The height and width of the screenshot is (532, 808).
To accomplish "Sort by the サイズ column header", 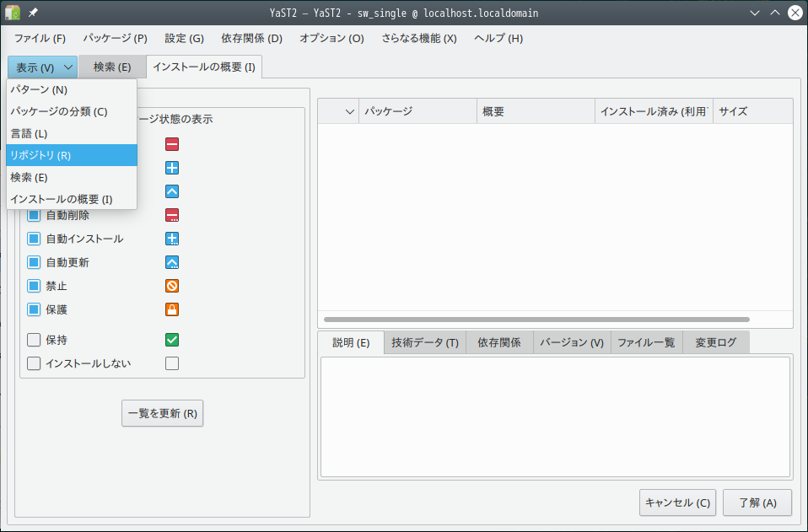I will [x=753, y=111].
